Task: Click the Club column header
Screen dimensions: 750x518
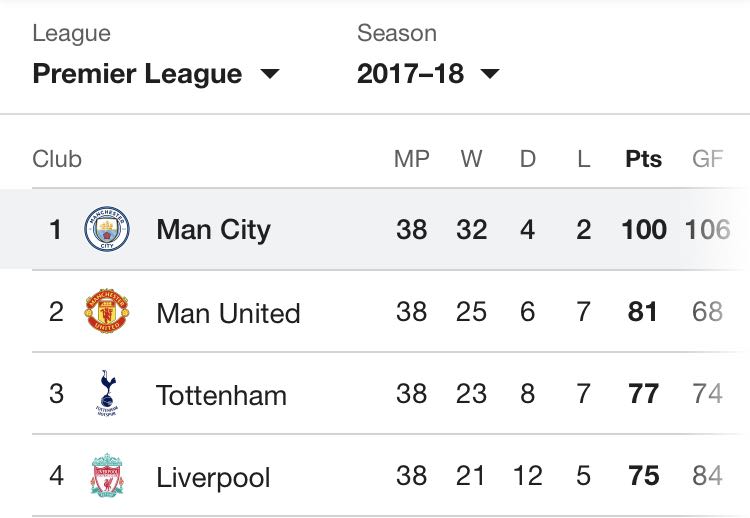Action: [x=57, y=159]
